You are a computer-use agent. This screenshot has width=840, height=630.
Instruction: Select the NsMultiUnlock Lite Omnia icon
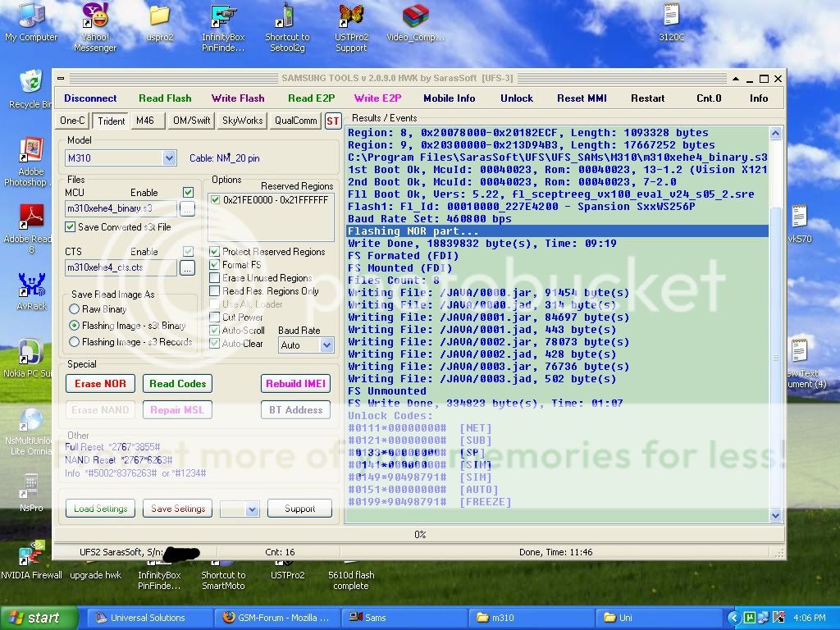click(30, 431)
